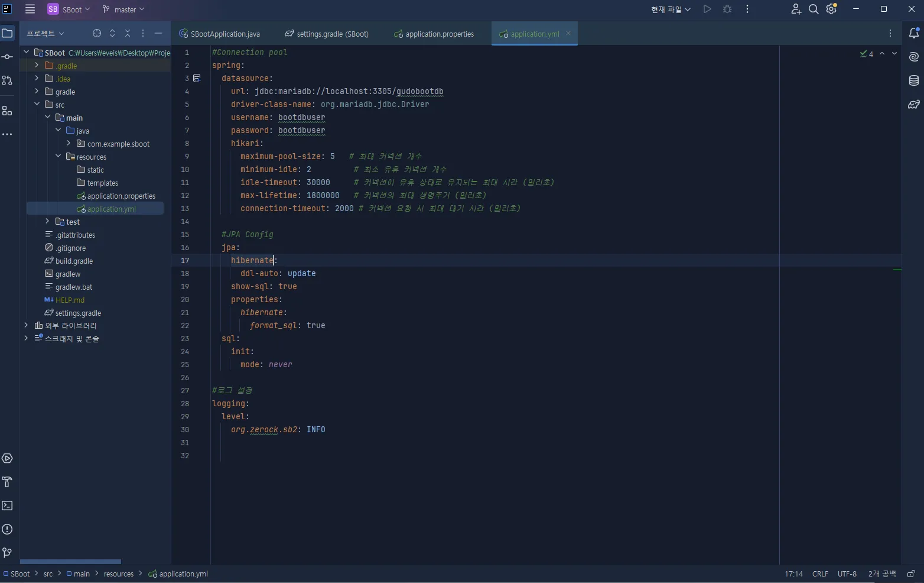The image size is (924, 583).
Task: Show more tool windows ellipsis
Action: coord(7,134)
